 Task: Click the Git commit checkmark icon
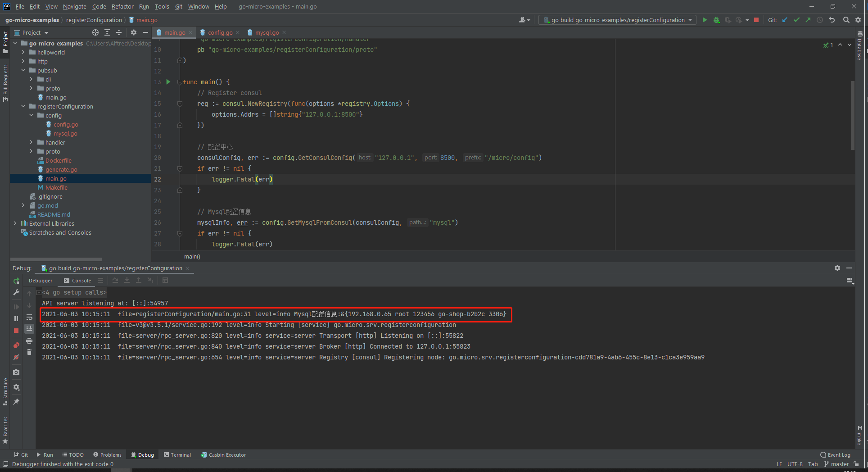coord(796,20)
